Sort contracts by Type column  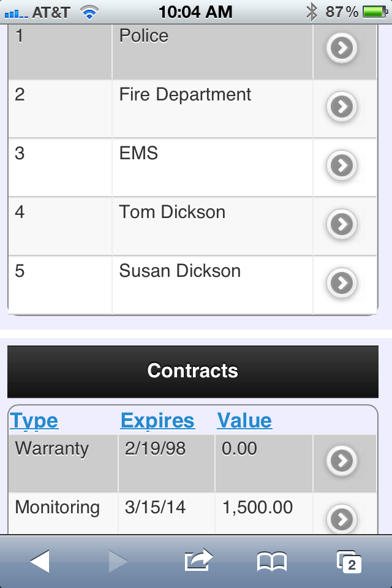pos(34,420)
